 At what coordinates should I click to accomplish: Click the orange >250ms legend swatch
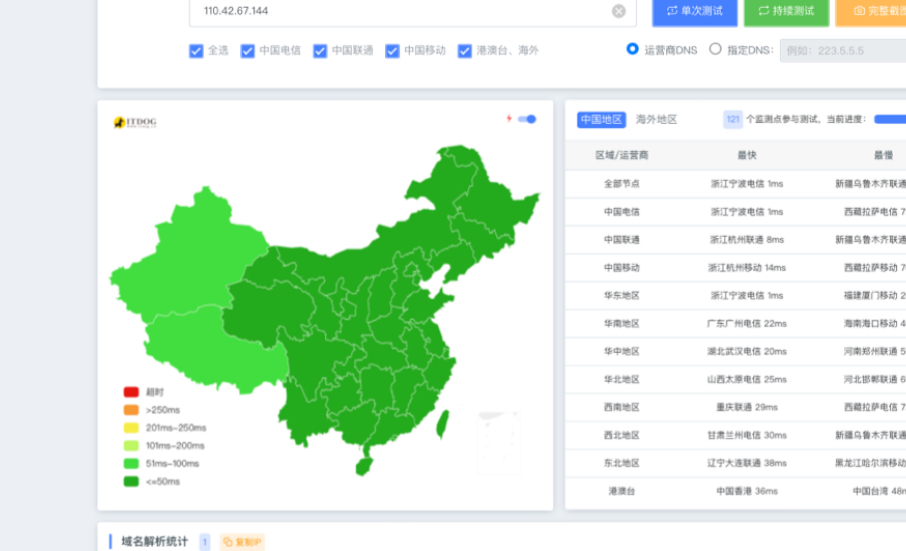[x=131, y=410]
